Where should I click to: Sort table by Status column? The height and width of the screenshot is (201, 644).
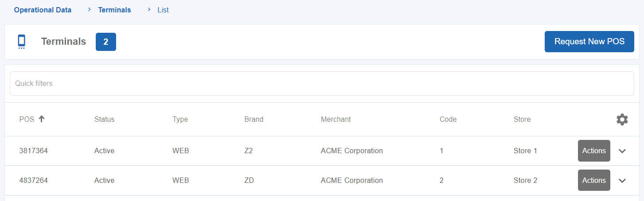tap(104, 119)
